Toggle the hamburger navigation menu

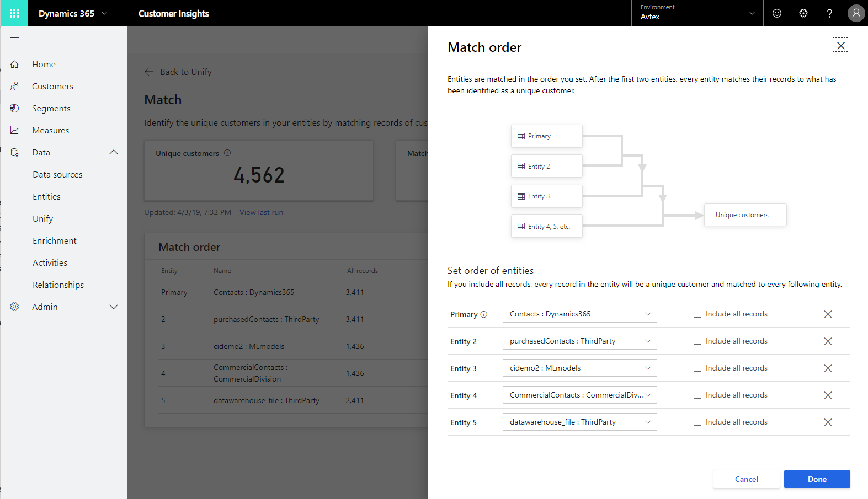coord(14,40)
